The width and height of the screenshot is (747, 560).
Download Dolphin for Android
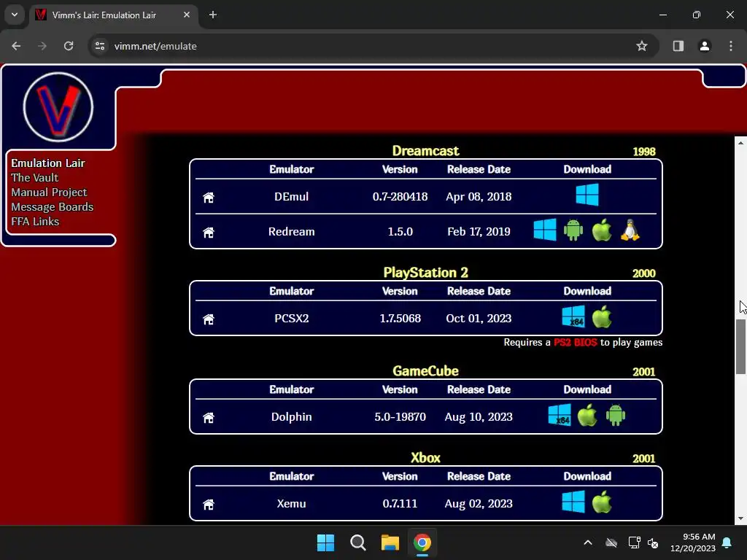pyautogui.click(x=616, y=415)
